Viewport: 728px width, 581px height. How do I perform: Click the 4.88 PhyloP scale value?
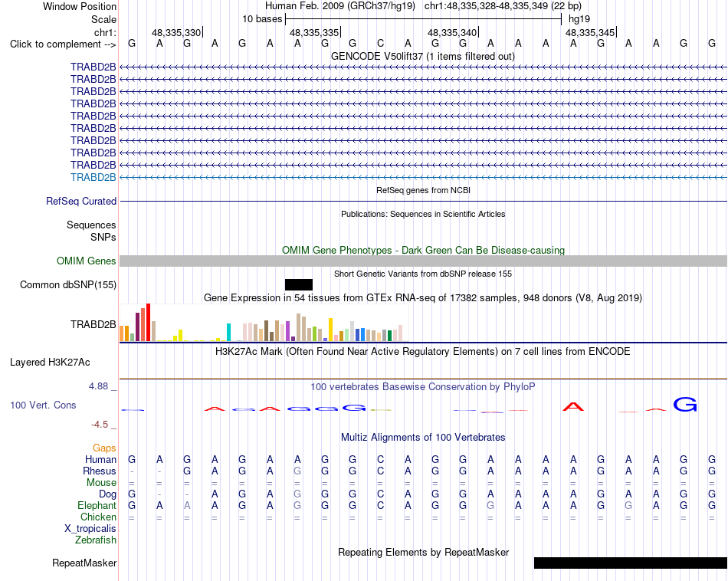point(98,386)
